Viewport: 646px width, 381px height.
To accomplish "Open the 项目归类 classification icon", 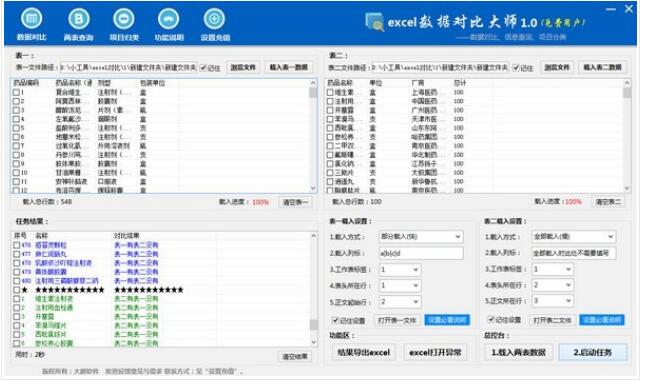I will tap(124, 19).
